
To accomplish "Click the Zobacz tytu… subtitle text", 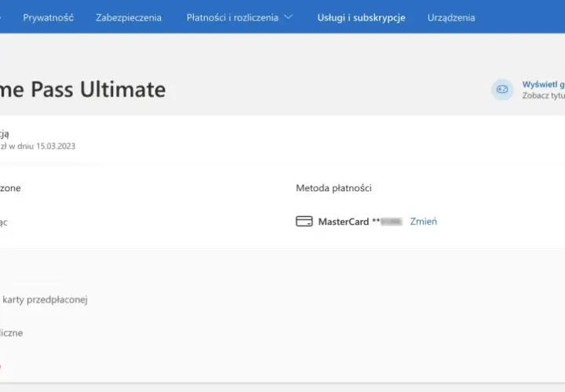I will click(543, 96).
